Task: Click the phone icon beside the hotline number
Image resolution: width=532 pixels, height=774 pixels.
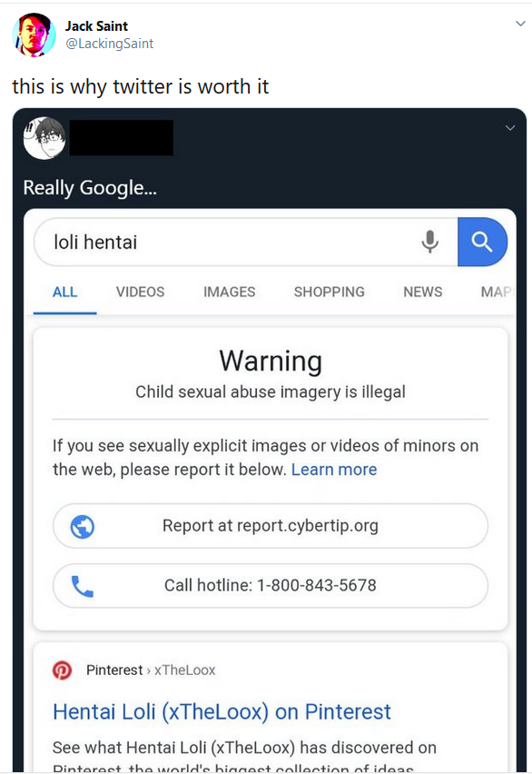Action: pyautogui.click(x=83, y=586)
